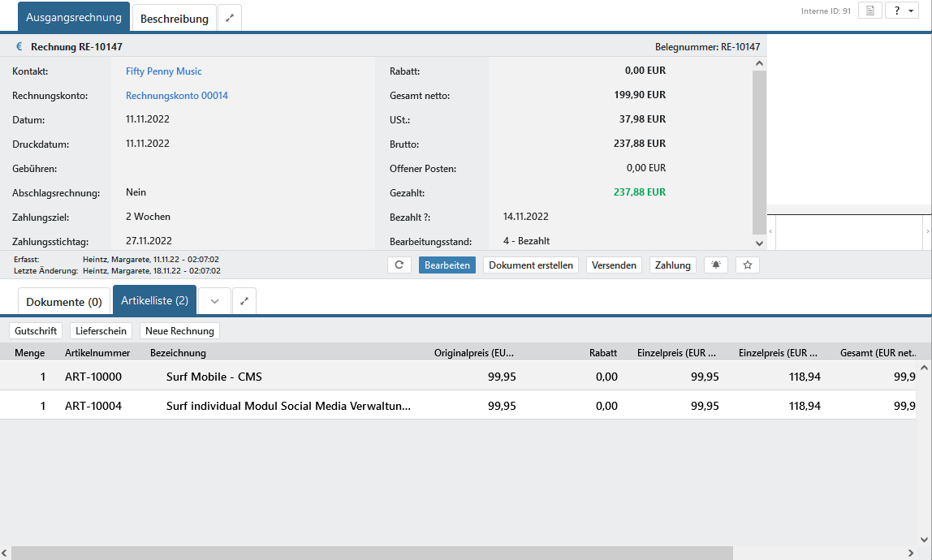Screen dimensions: 932x560
Task: Expand the top panel using arrow icon after Beschreibung
Action: pyautogui.click(x=230, y=18)
